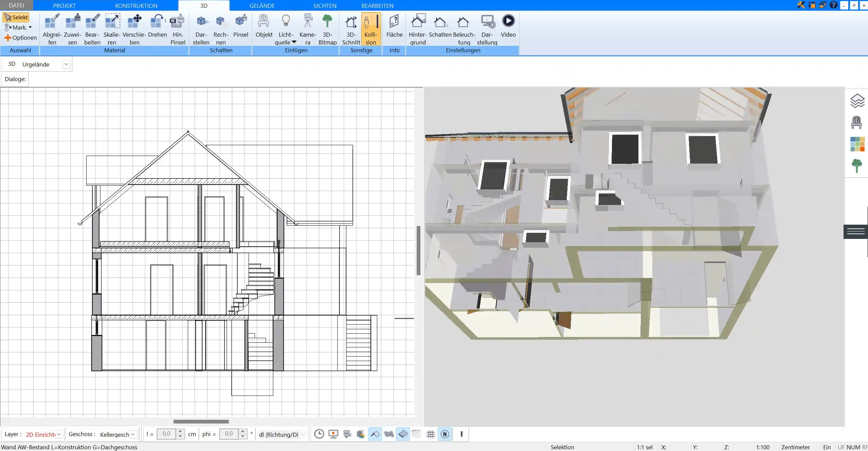The height and width of the screenshot is (451, 868).
Task: Click the film camera icon in bottom toolbar
Action: [347, 434]
